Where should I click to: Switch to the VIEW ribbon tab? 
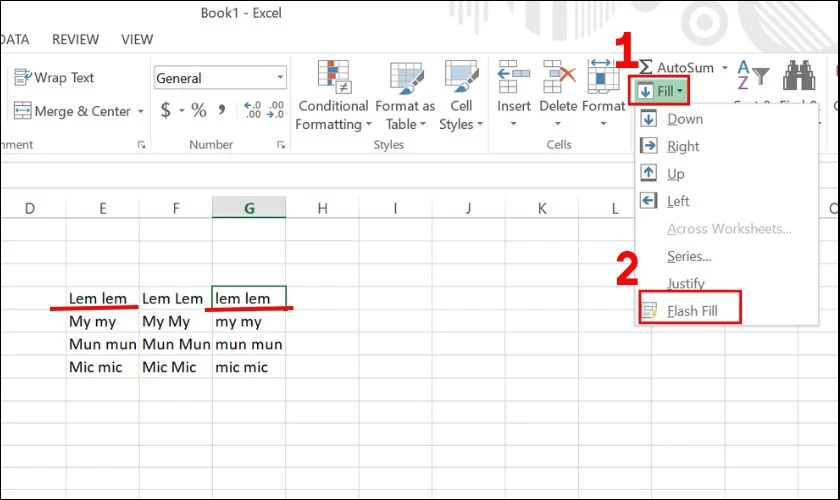pos(137,40)
